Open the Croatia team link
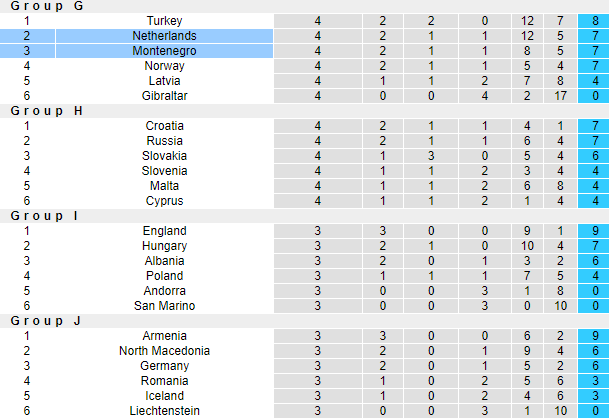 click(x=164, y=126)
